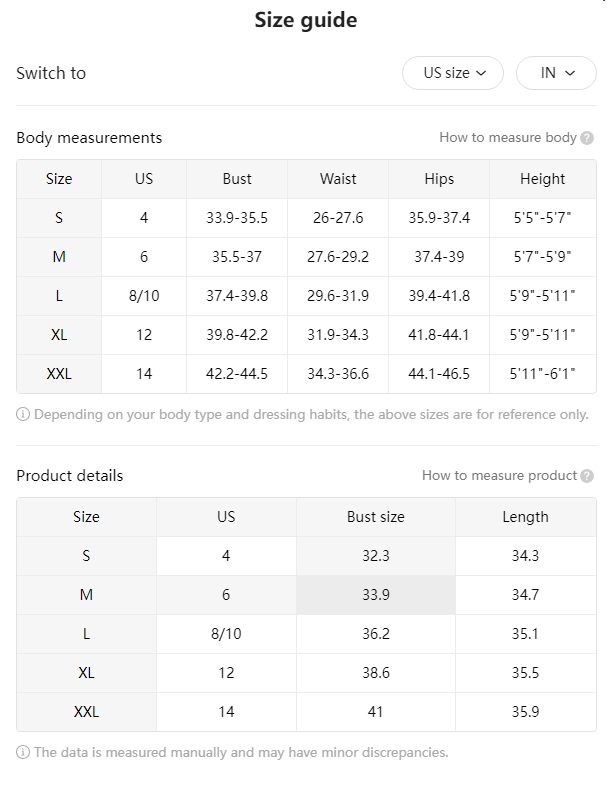Select the 8/10 US cell in Product details
614x788 pixels.
226,634
